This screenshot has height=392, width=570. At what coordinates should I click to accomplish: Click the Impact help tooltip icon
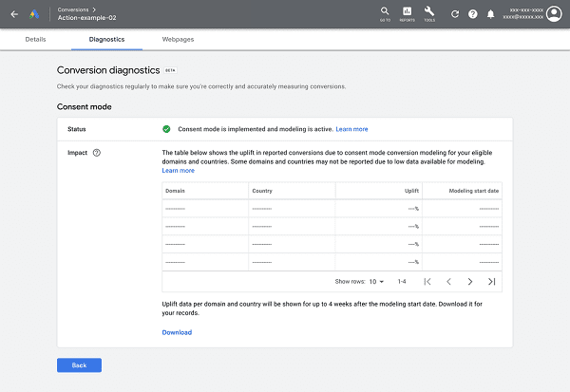[x=97, y=153]
